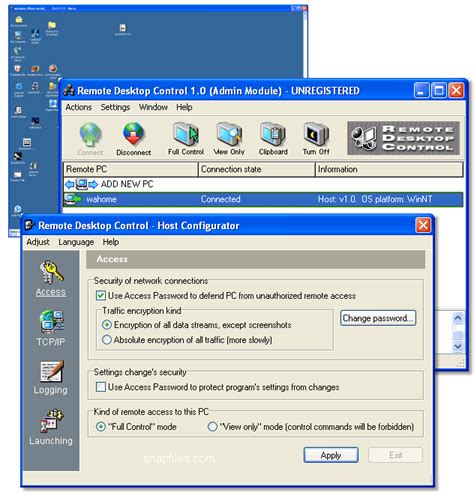Select Absolute encryption of all traffic
Viewport: 474px width, 495px height.
107,340
